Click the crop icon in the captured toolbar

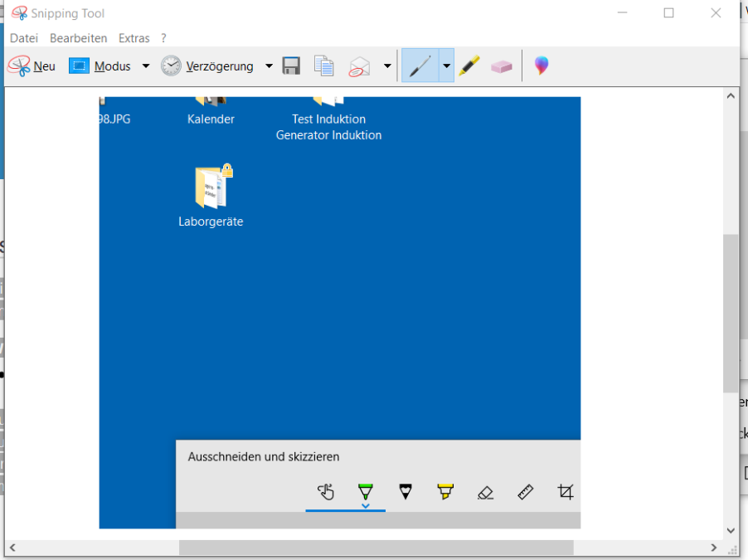pyautogui.click(x=566, y=493)
